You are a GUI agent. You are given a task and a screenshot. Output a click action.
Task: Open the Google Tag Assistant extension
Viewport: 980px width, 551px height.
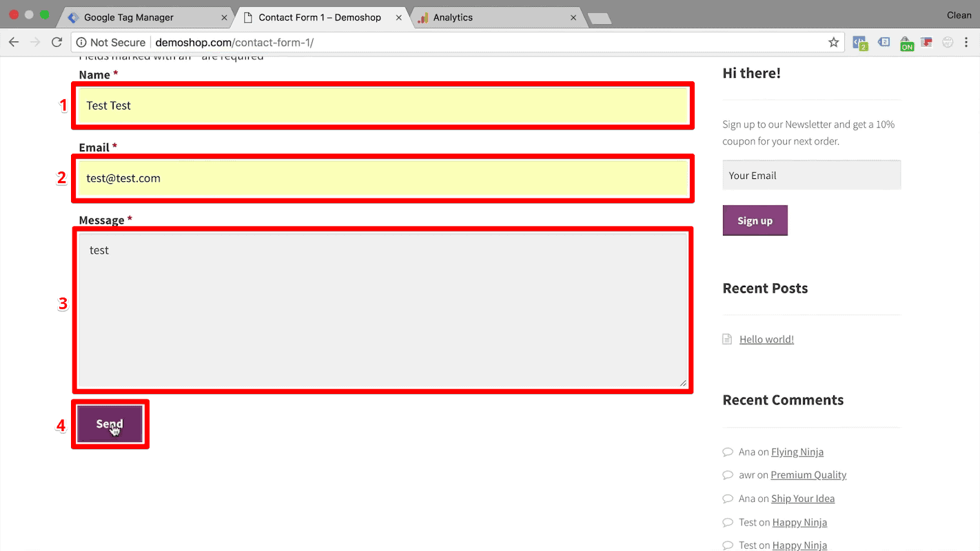pyautogui.click(x=884, y=42)
